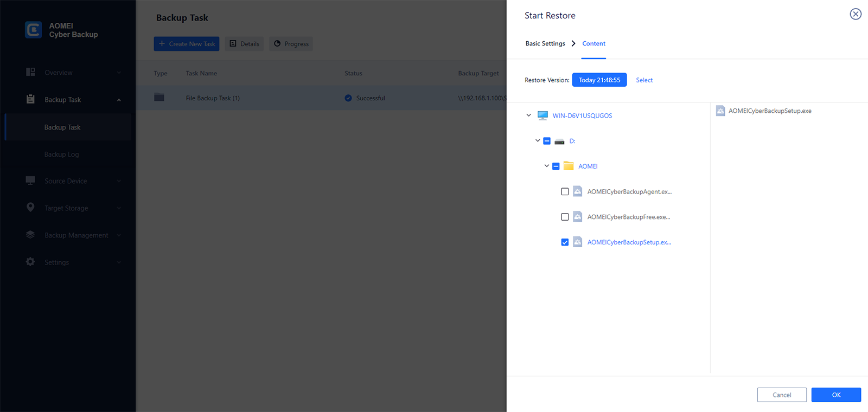Check the AOMEICyberBackupAgent.exe checkbox
Image resolution: width=868 pixels, height=412 pixels.
(565, 191)
